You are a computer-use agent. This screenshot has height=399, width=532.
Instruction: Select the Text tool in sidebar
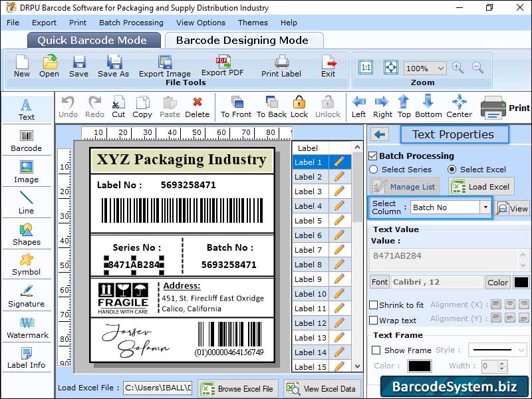point(27,109)
